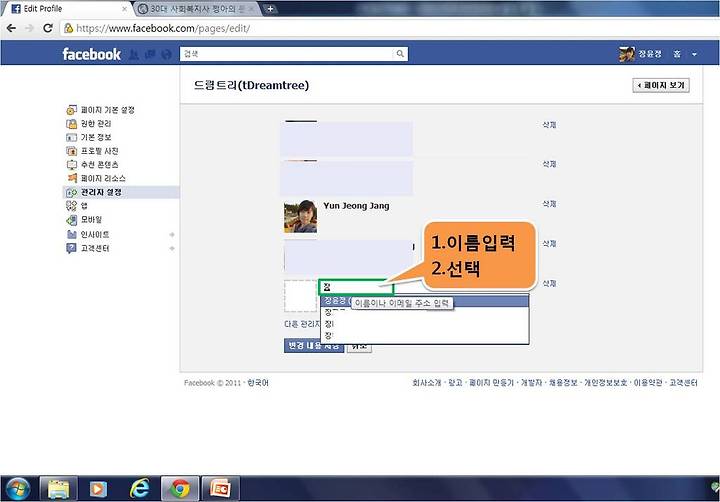Open the Windows Start menu
Viewport: 720px width, 502px height.
18,489
